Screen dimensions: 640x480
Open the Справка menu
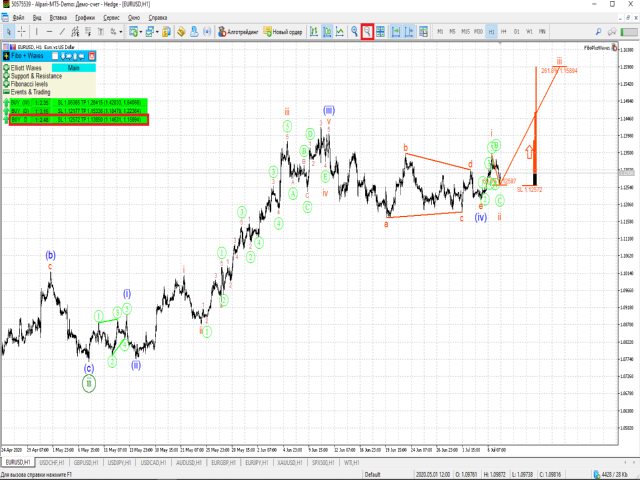coord(158,18)
